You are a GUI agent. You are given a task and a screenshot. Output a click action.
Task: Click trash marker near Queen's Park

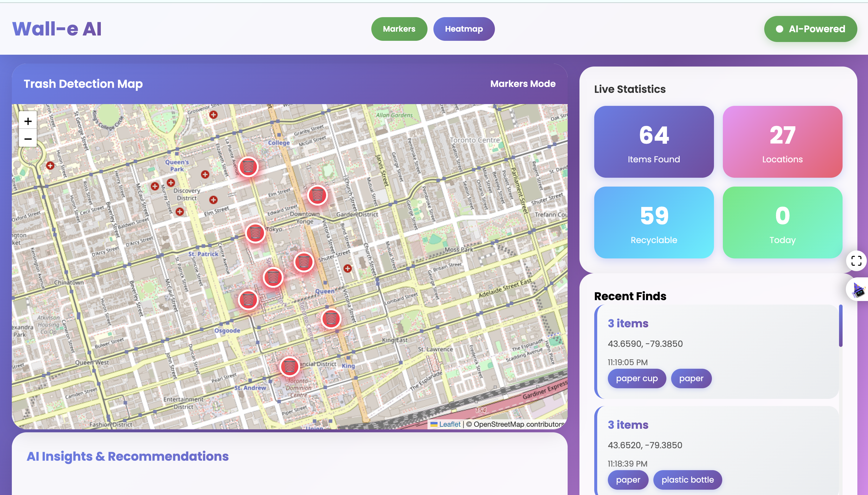coord(248,167)
